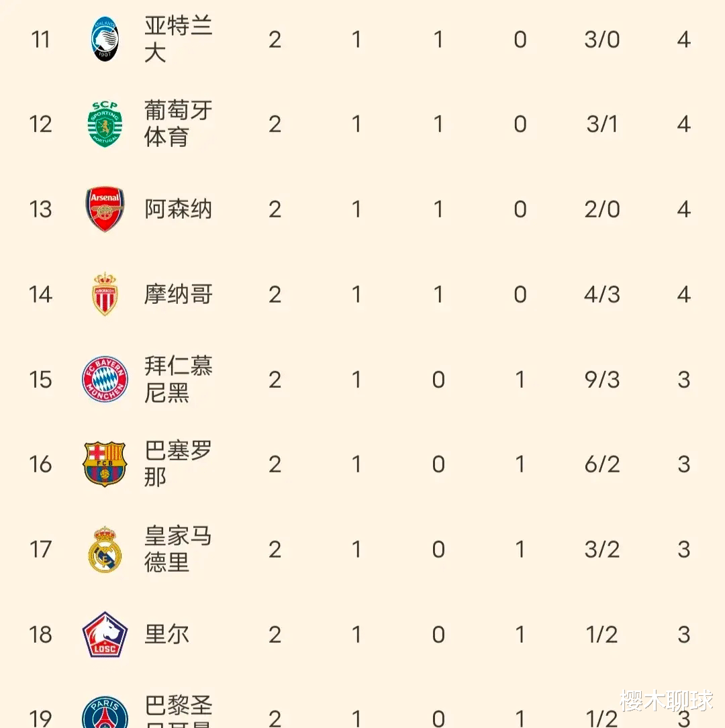The height and width of the screenshot is (728, 725).
Task: Open team name 葡萄牙体育
Action: click(178, 124)
